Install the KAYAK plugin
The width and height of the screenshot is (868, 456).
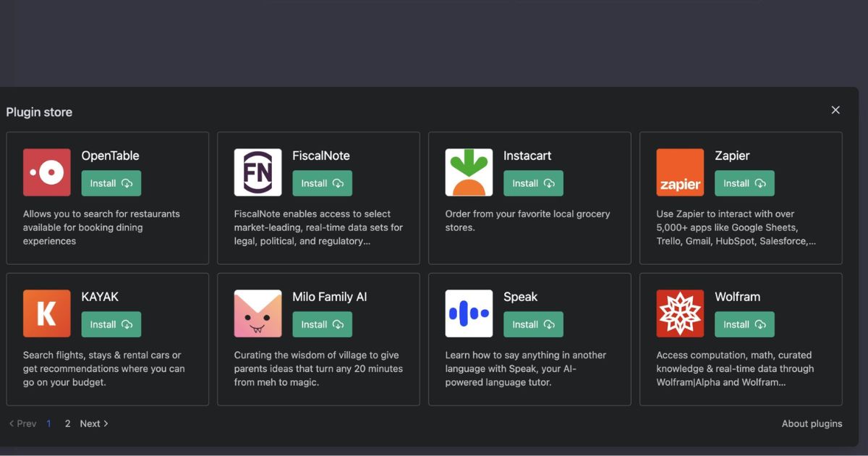(111, 324)
